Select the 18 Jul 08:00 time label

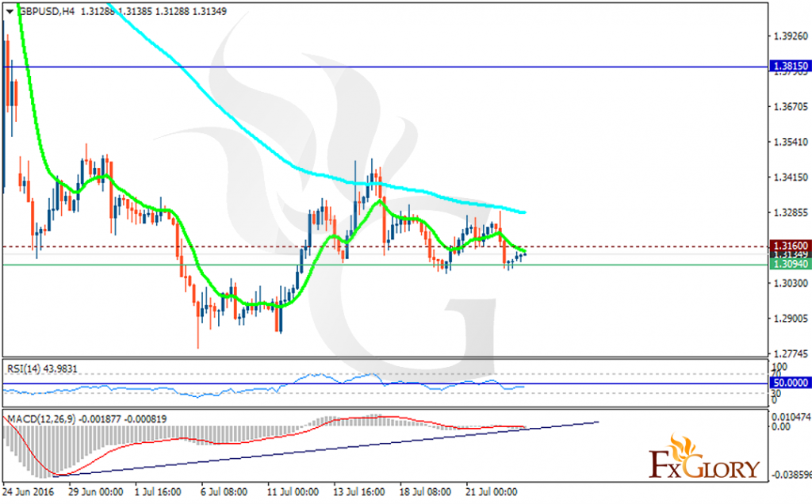click(x=425, y=491)
